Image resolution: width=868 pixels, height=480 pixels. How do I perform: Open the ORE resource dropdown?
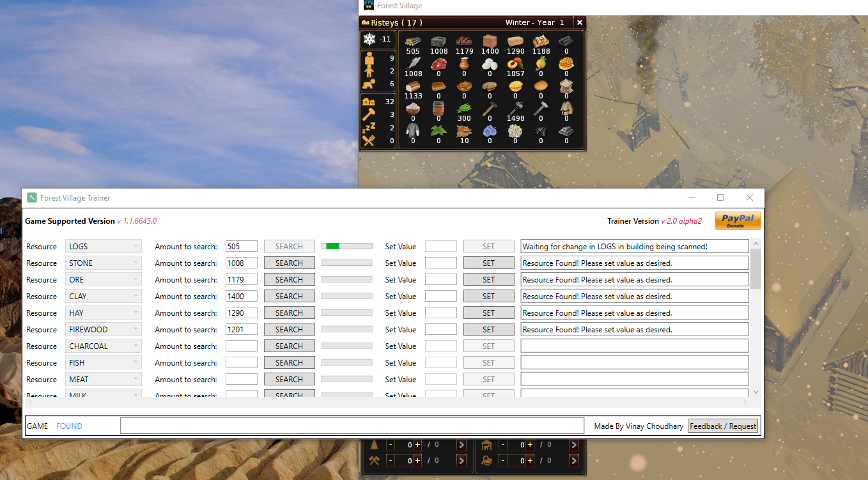(x=103, y=279)
